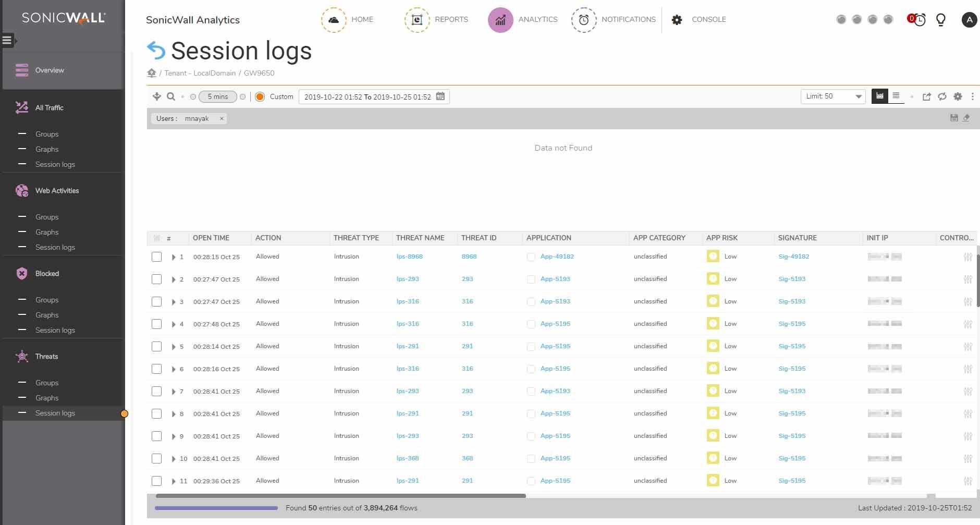Open the lightbulb tips icon
This screenshot has height=525, width=980.
941,20
